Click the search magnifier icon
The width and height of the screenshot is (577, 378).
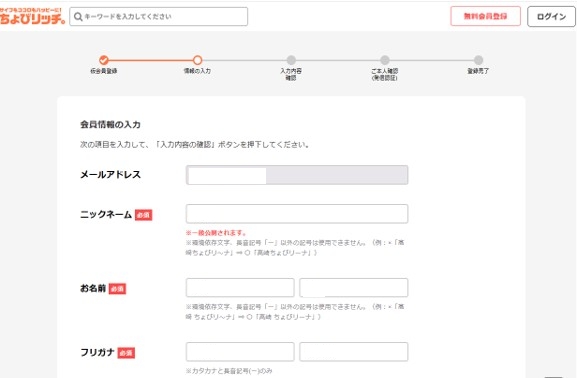click(78, 17)
